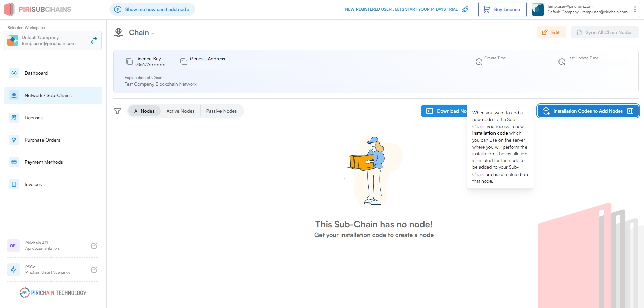Switch to Passive Nodes filter
The height and width of the screenshot is (308, 644).
(x=221, y=111)
